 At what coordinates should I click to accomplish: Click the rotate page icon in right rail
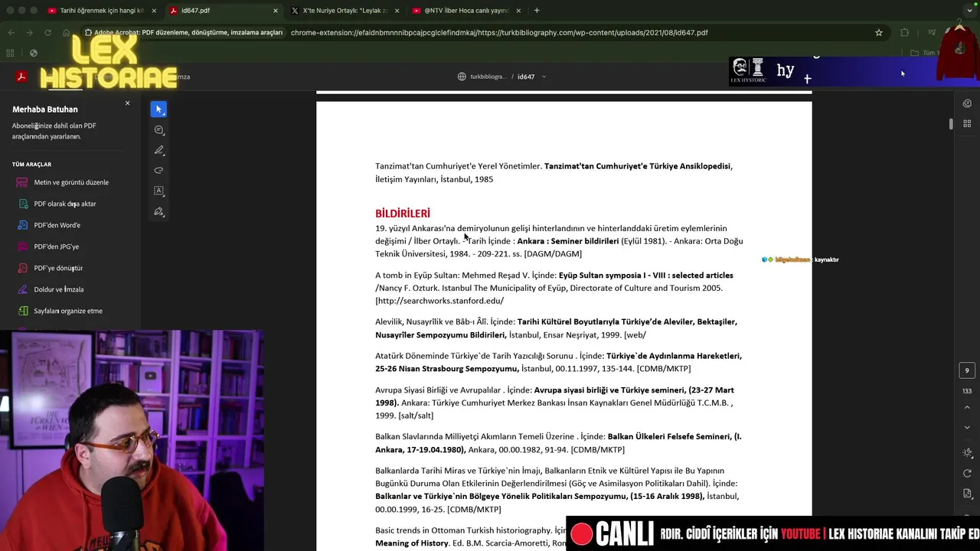(x=967, y=474)
